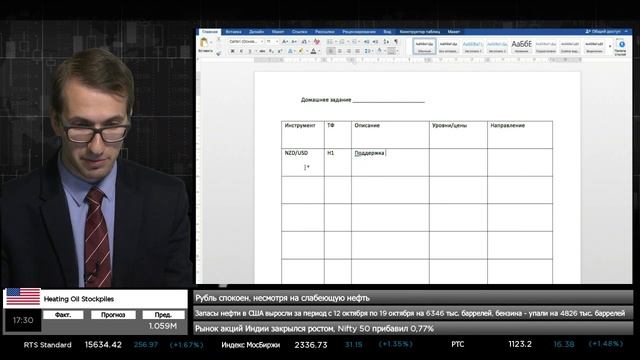Open the Ссылки tab
Screen dimensions: 640x360
pos(300,31)
